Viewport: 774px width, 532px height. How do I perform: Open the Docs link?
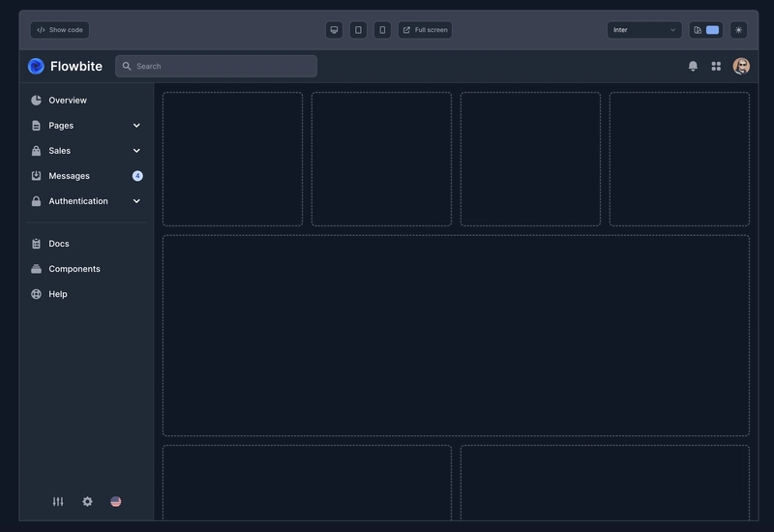pos(86,244)
